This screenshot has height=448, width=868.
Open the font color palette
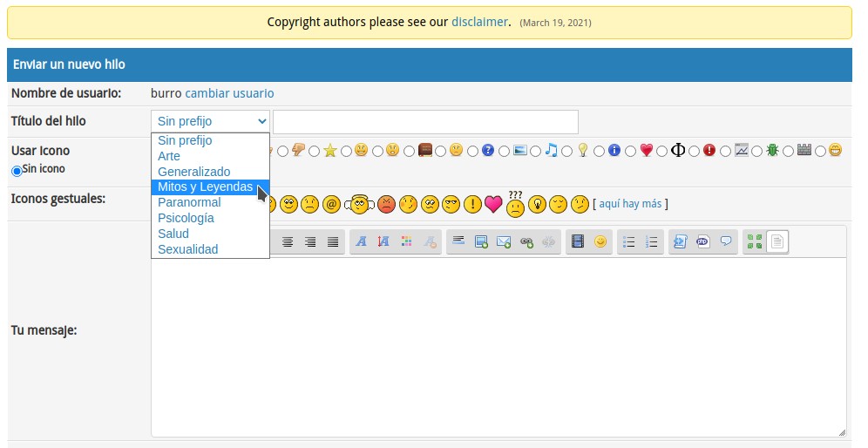pyautogui.click(x=406, y=242)
